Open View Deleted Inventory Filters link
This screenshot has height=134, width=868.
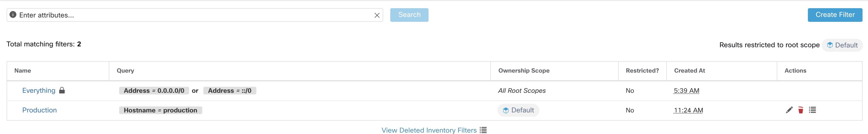pos(429,130)
